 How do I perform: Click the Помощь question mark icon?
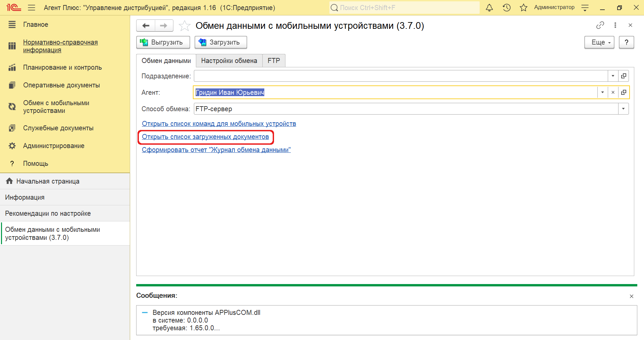(x=12, y=163)
